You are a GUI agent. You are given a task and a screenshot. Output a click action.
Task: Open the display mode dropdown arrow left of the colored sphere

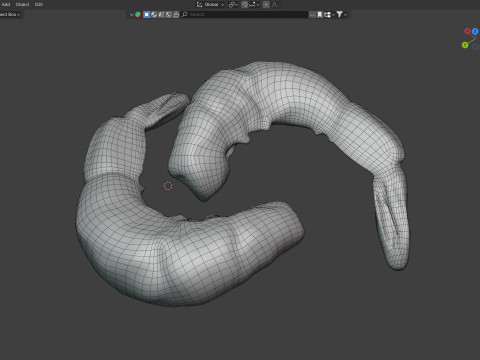[x=131, y=15]
